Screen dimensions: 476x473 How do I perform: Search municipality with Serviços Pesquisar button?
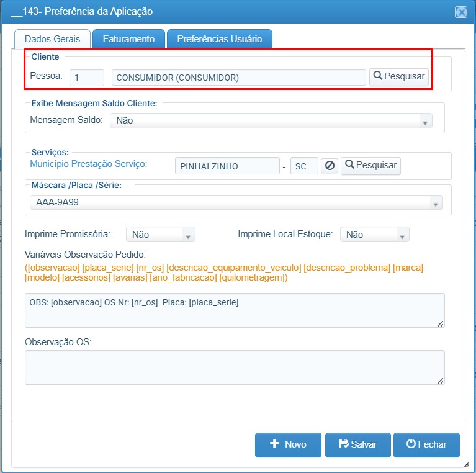(370, 166)
